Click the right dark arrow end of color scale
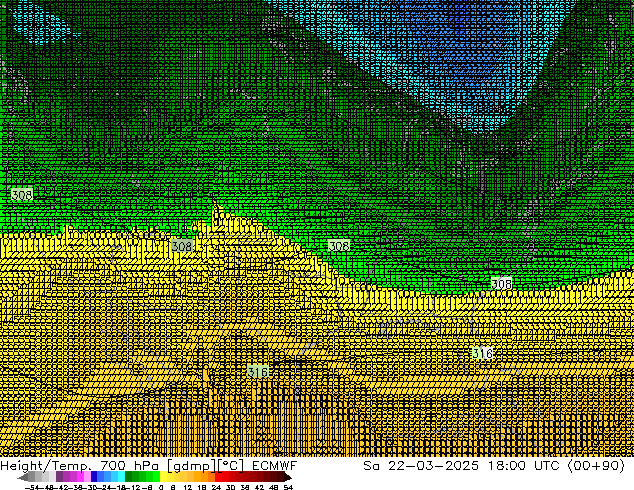634x490 pixels. (x=287, y=477)
